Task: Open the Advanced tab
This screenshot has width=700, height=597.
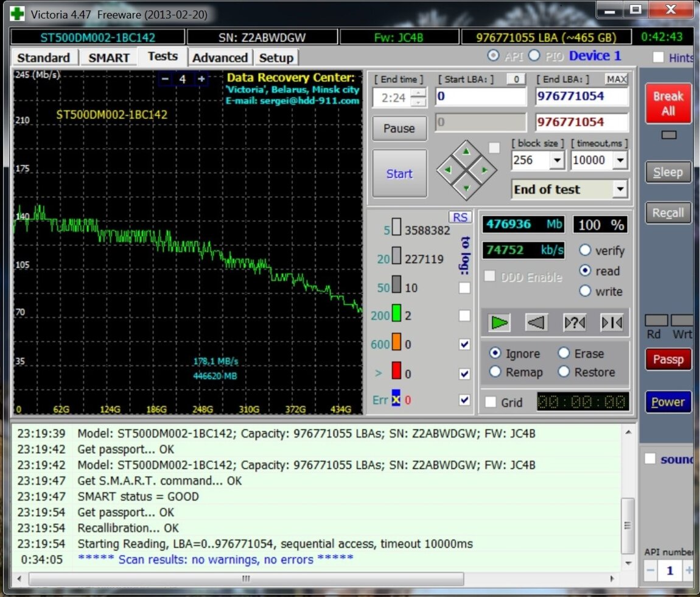Action: (220, 58)
